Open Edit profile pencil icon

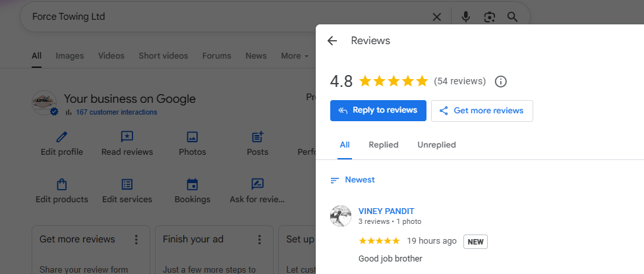[61, 137]
